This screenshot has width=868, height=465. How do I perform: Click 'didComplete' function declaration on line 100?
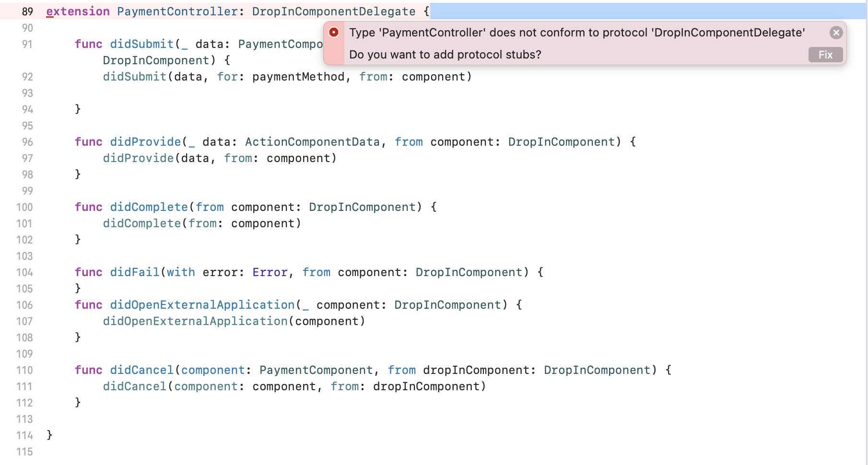[149, 207]
